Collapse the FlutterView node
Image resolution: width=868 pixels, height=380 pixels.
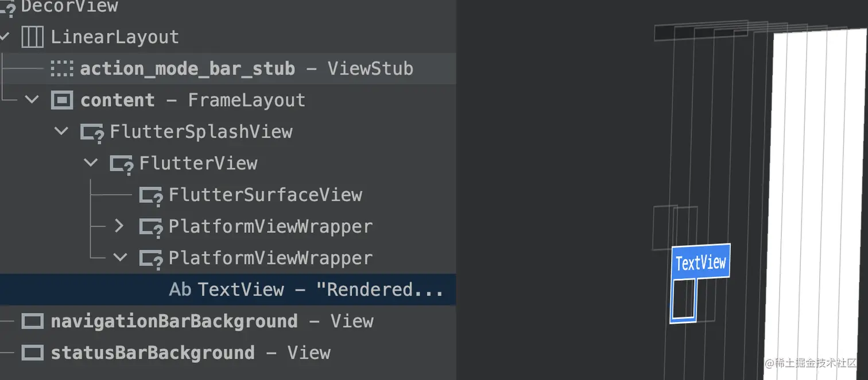[91, 163]
